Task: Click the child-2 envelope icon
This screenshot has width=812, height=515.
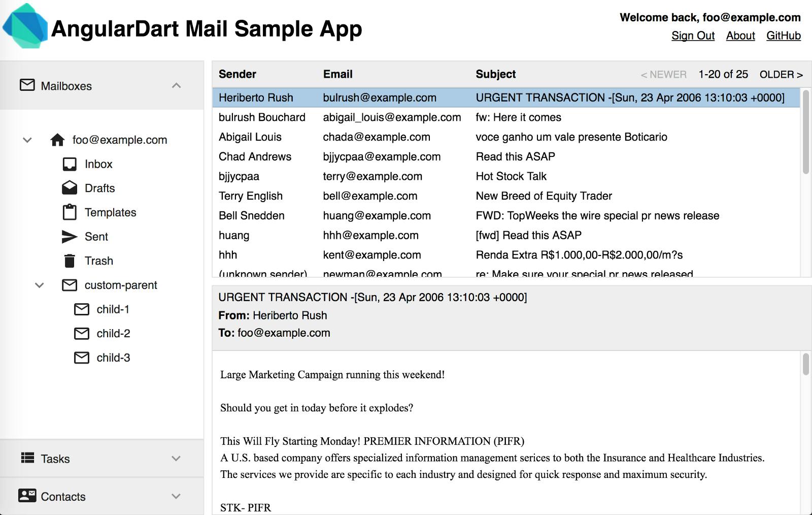Action: [x=82, y=333]
